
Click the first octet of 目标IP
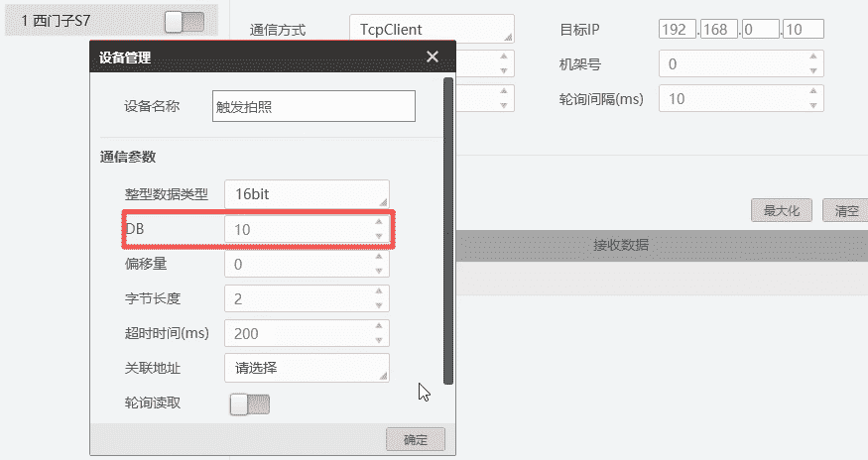tap(677, 30)
